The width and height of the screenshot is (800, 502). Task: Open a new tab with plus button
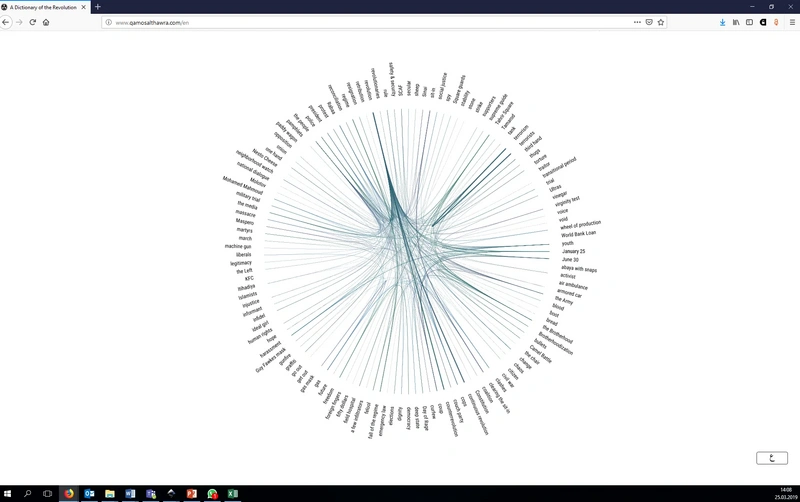pyautogui.click(x=97, y=7)
